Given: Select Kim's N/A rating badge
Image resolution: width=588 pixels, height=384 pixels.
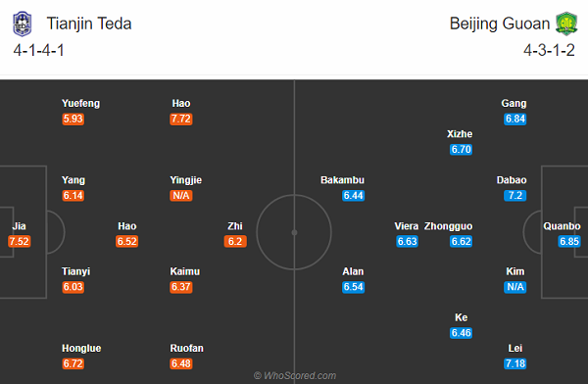Looking at the screenshot, I should coord(515,287).
